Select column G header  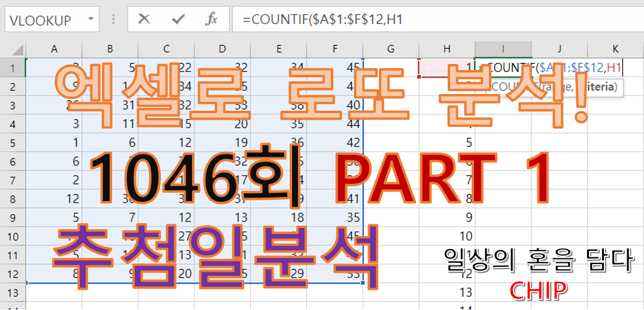point(391,49)
